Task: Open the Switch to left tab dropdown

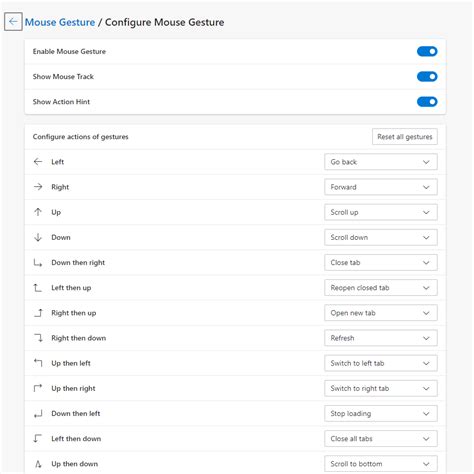Action: [381, 363]
